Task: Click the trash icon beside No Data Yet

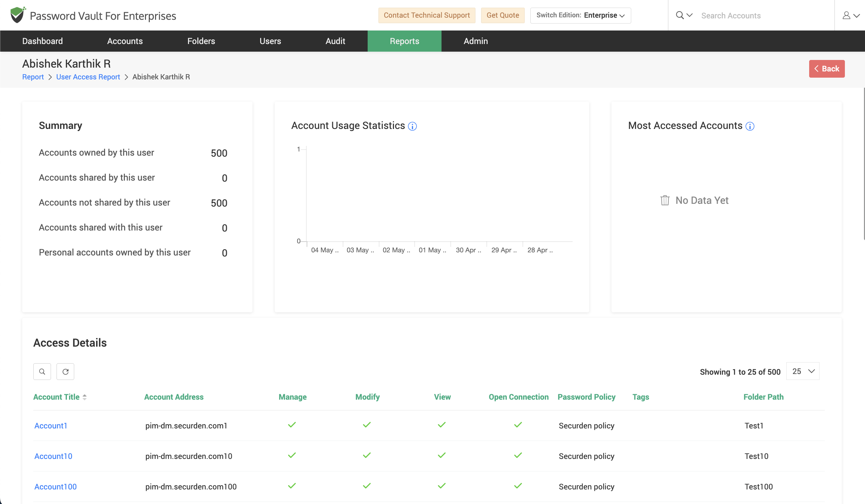Action: (665, 200)
